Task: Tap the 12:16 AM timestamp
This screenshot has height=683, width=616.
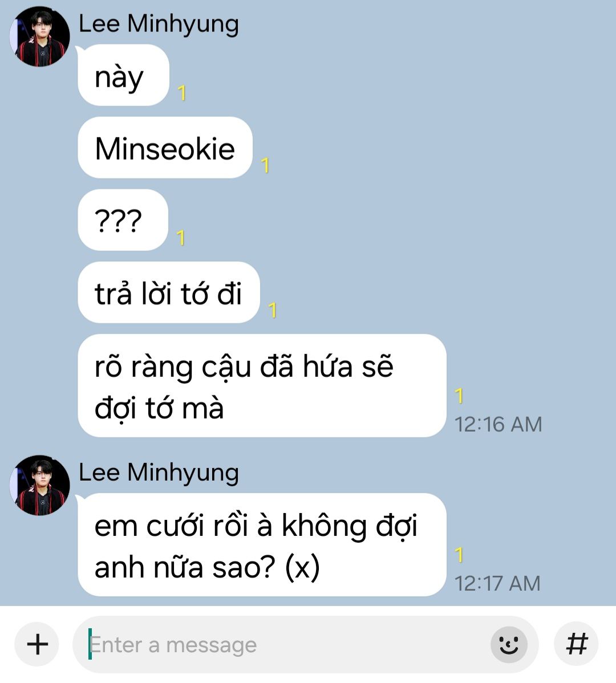Action: [x=498, y=424]
